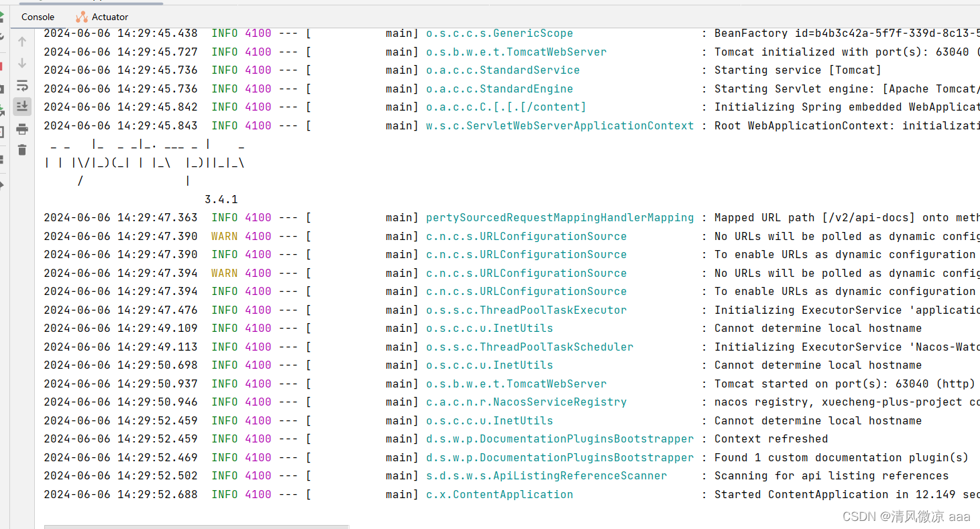The image size is (980, 529).
Task: Click 'Cannot determine local hostname' at 14:29:50.698
Action: tap(818, 365)
